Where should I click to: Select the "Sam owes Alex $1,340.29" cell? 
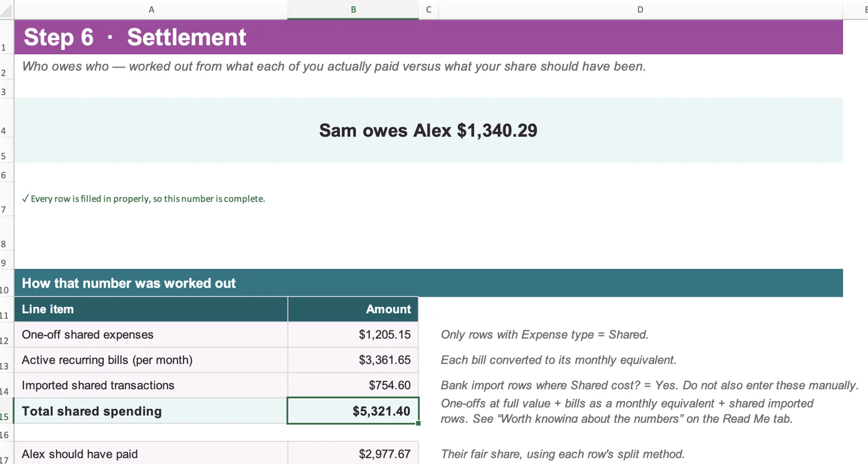pyautogui.click(x=429, y=131)
